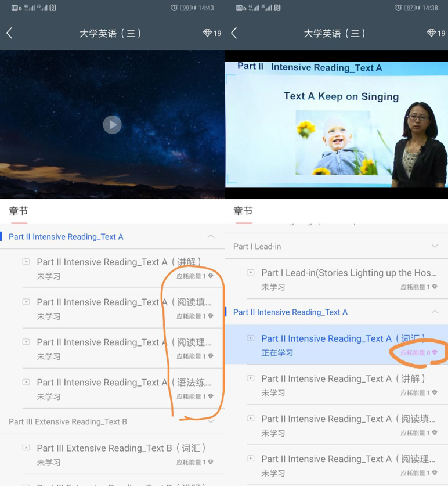448x487 pixels.
Task: Tap video icon beside Part I Lead-in lesson
Action: point(251,272)
